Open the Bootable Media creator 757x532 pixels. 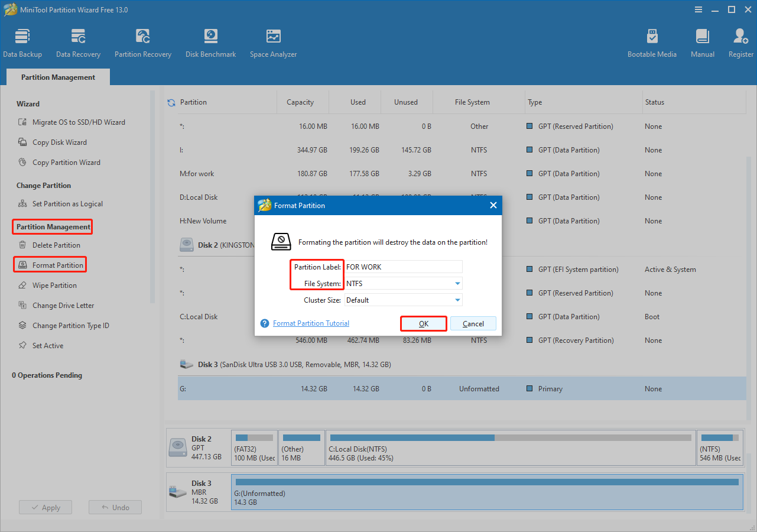(652, 41)
